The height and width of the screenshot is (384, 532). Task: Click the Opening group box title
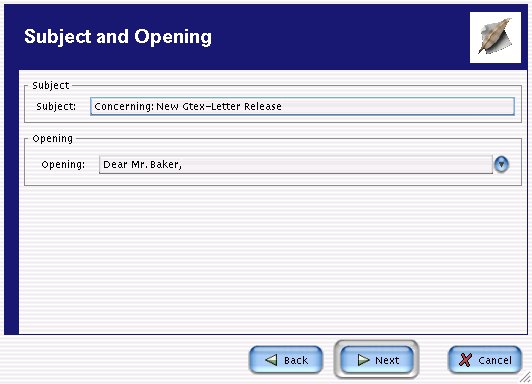52,139
